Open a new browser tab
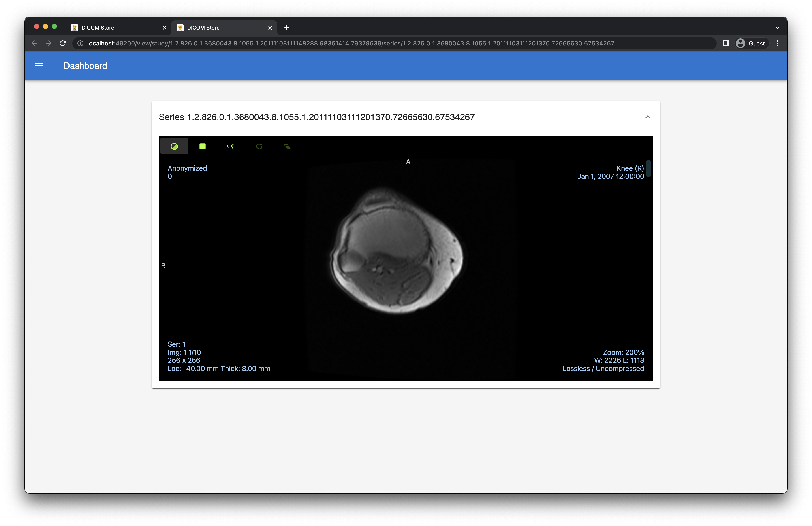The image size is (812, 526). pyautogui.click(x=287, y=28)
